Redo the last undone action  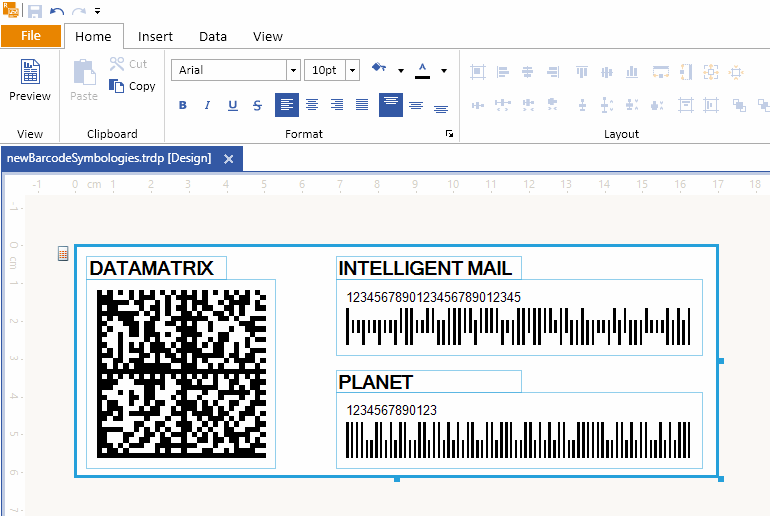[79, 11]
